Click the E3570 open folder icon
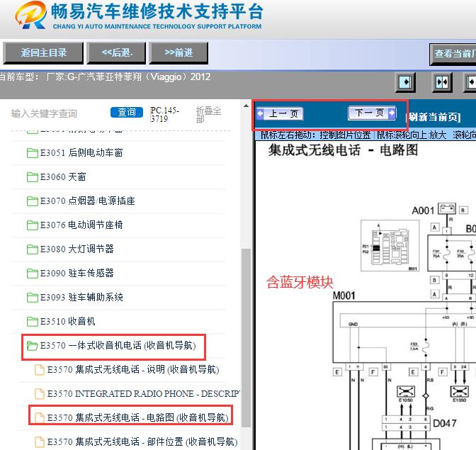 [x=32, y=346]
